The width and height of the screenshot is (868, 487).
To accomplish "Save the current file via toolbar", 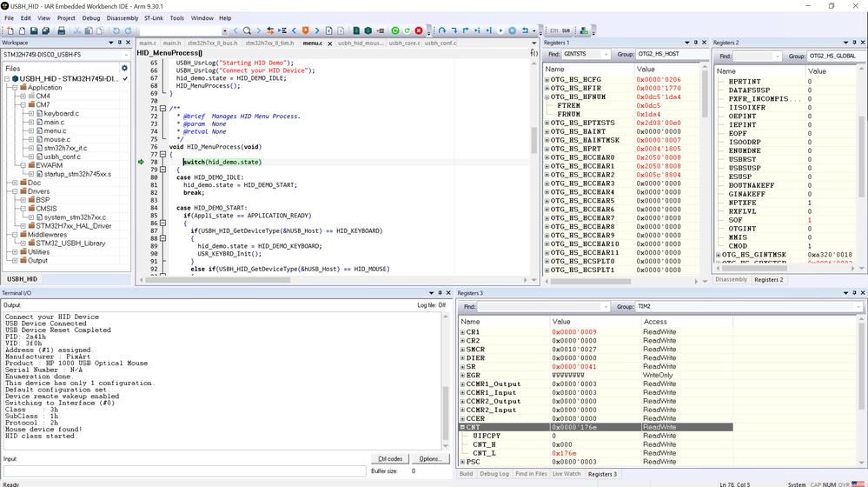I will (x=34, y=30).
